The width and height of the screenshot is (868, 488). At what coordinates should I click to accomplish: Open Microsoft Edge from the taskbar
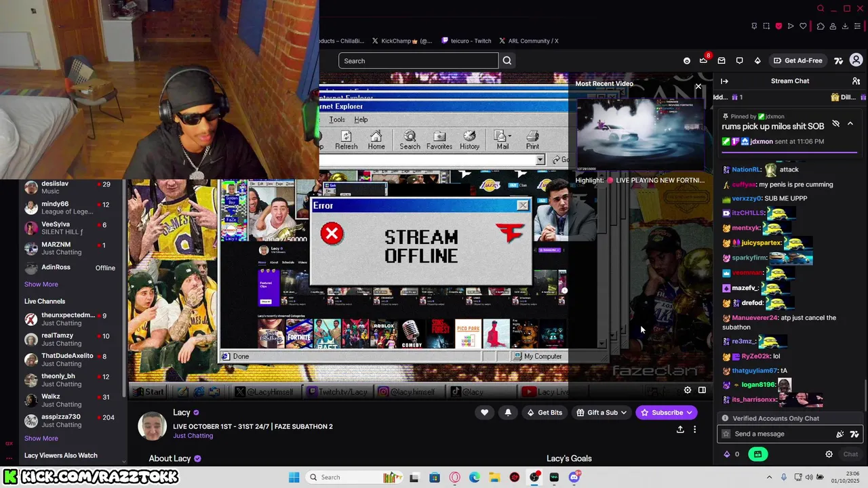[474, 477]
